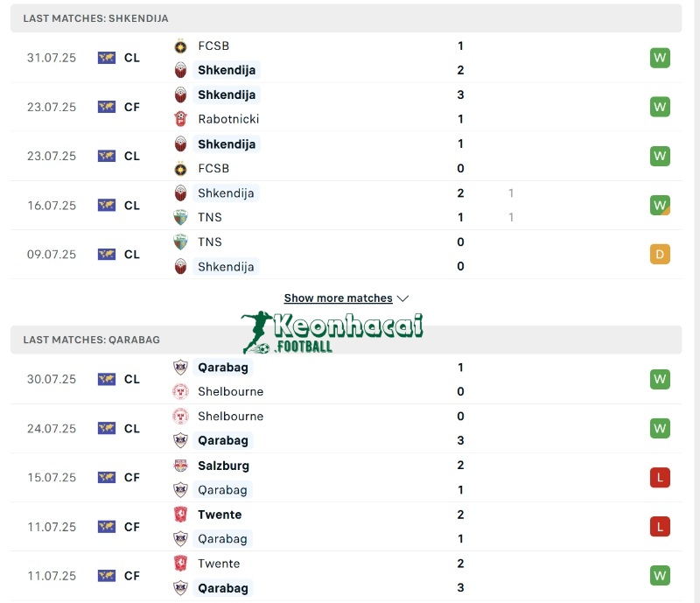
Task: Open Shkendija vs Rabotnicki match row
Action: 350,107
